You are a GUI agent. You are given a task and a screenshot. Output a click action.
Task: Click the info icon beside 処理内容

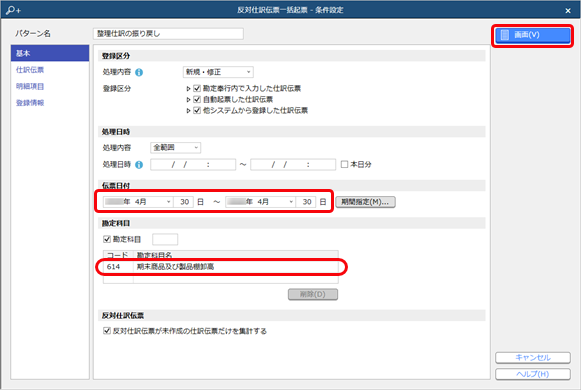coord(139,73)
